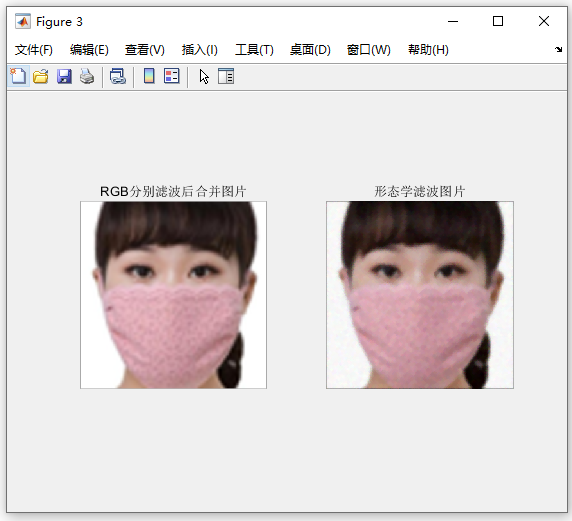
Task: Open the 查看(V) menu
Action: point(144,50)
